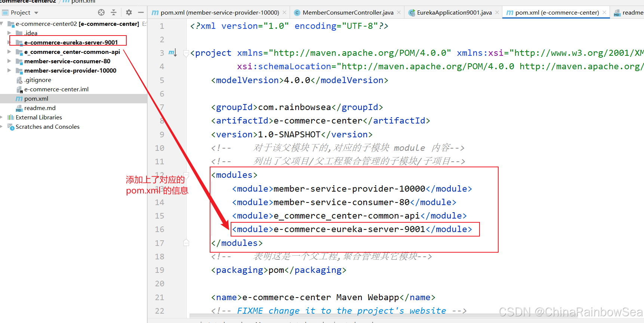Click the artifactId e-commerce-center line

321,121
